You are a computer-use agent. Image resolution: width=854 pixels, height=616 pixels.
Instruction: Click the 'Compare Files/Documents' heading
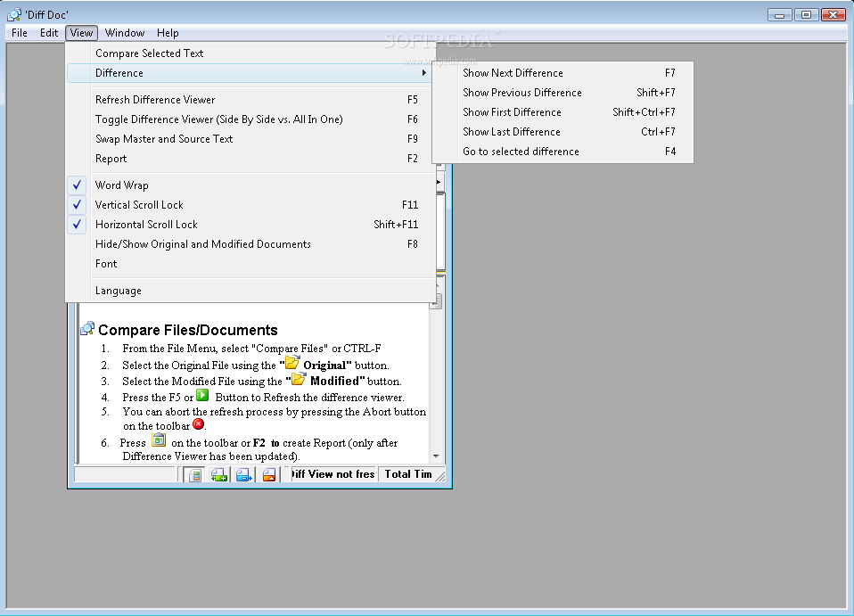[188, 330]
